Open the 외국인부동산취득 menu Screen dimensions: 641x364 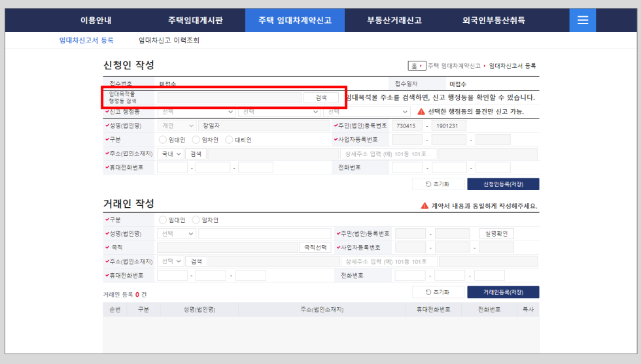point(493,20)
